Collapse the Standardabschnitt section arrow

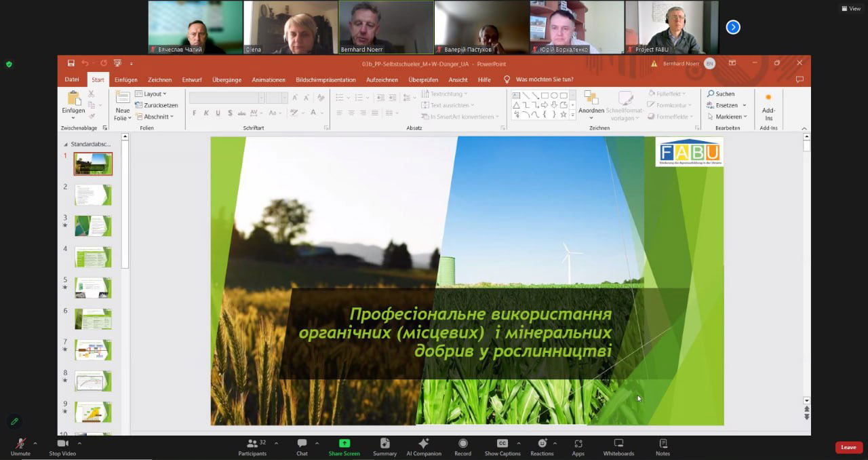[66, 144]
